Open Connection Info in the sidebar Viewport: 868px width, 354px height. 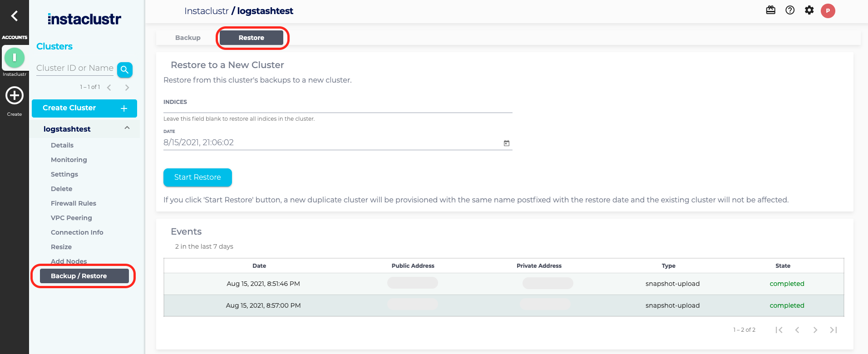coord(77,232)
